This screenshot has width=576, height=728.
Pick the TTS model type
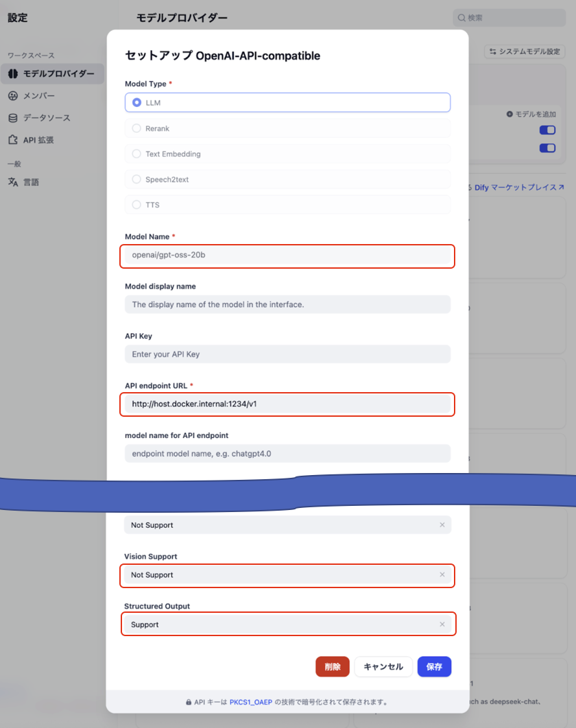pyautogui.click(x=287, y=205)
